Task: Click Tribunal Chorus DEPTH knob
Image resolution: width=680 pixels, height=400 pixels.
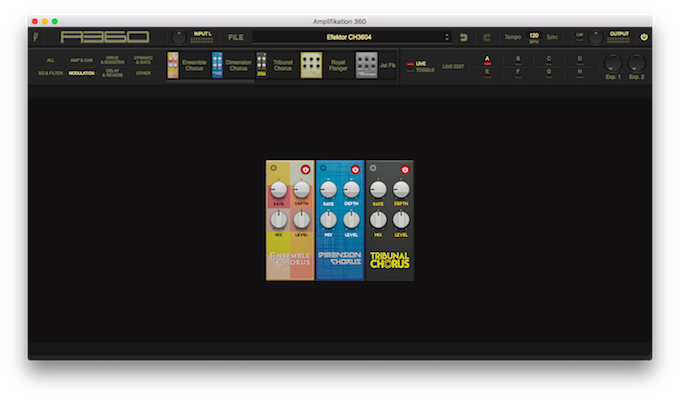Action: 401,190
